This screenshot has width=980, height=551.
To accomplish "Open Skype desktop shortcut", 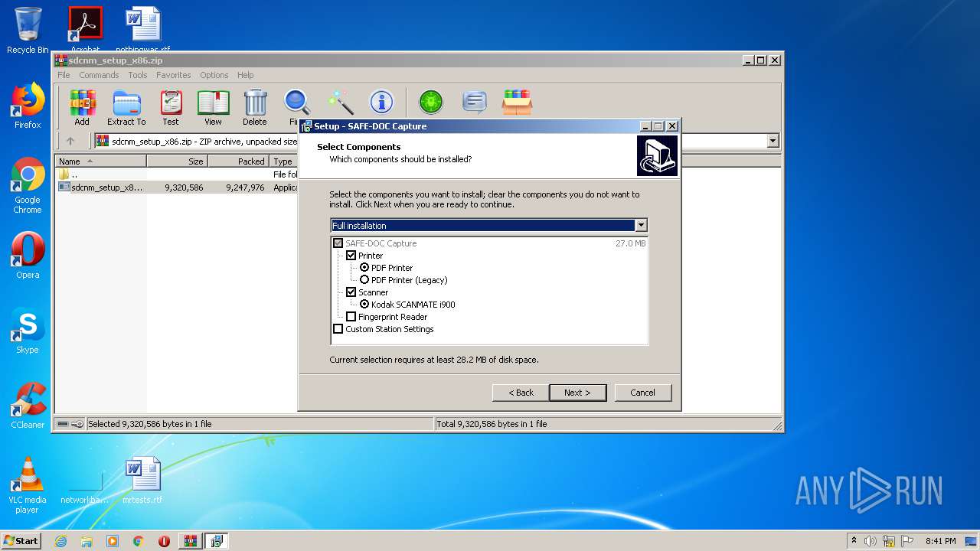I will pyautogui.click(x=28, y=331).
